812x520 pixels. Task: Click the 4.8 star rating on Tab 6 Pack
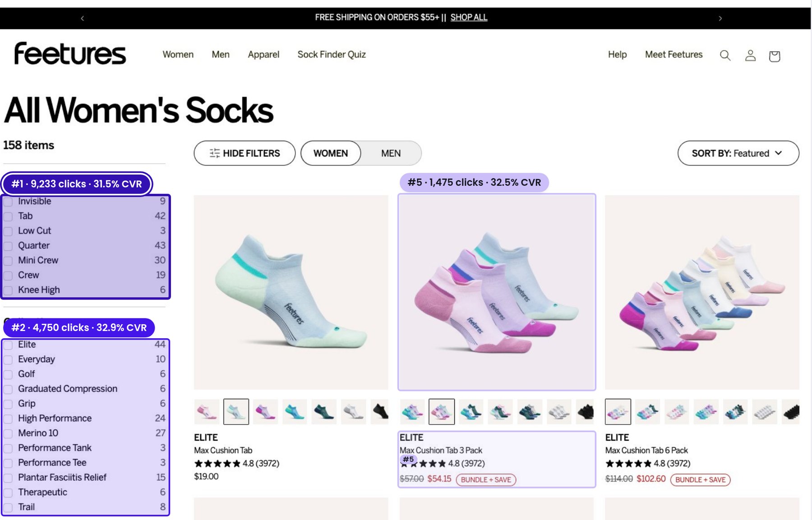(648, 463)
